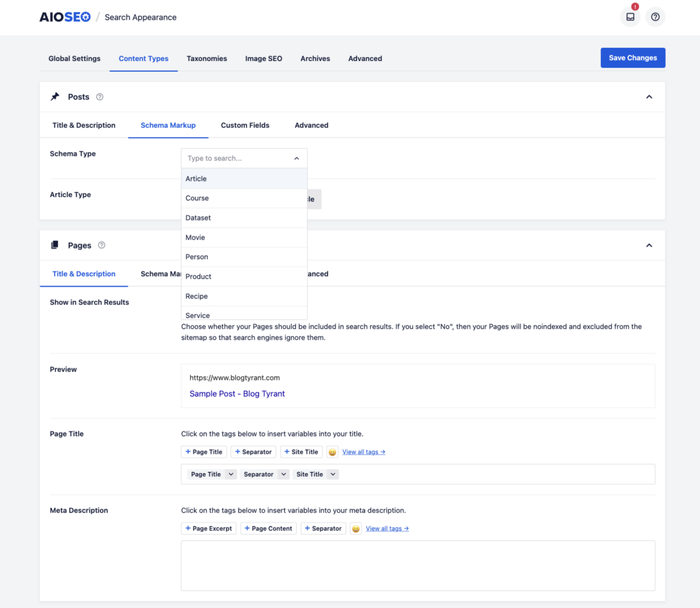Screen dimensions: 700x608
Task: Collapse the Posts section
Action: (x=649, y=96)
